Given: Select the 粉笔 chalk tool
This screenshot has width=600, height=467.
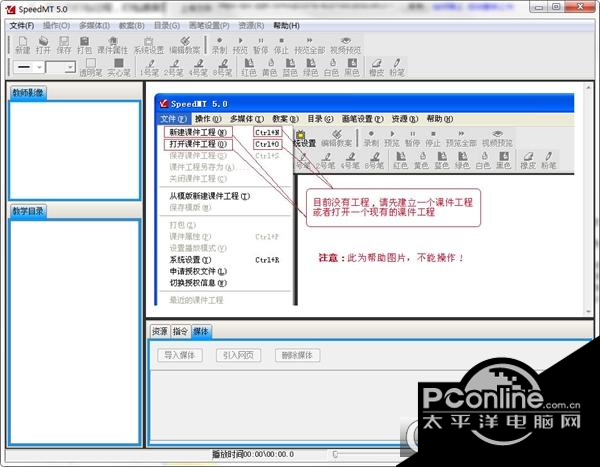Looking at the screenshot, I should click(397, 67).
